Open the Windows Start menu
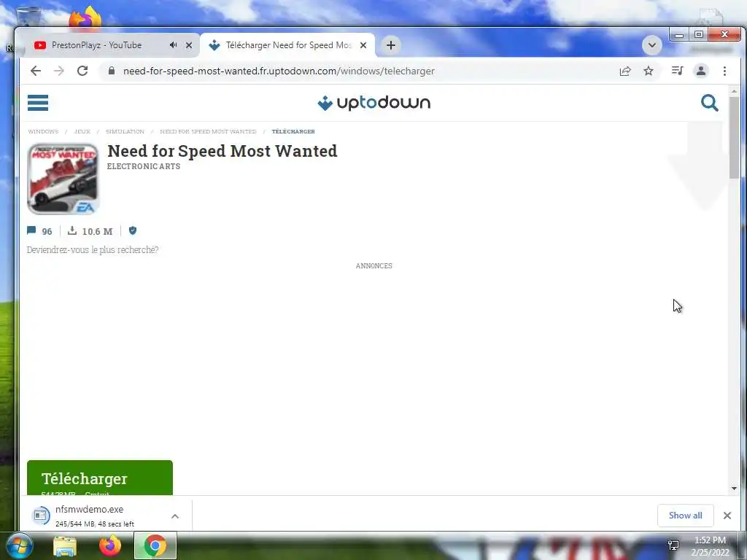The image size is (747, 560). click(20, 545)
